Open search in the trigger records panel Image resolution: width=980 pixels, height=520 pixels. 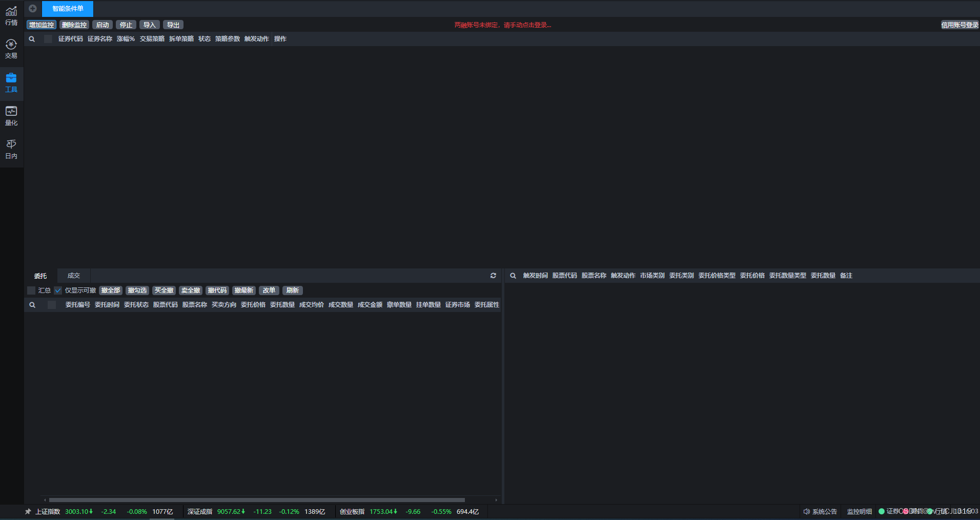[513, 275]
